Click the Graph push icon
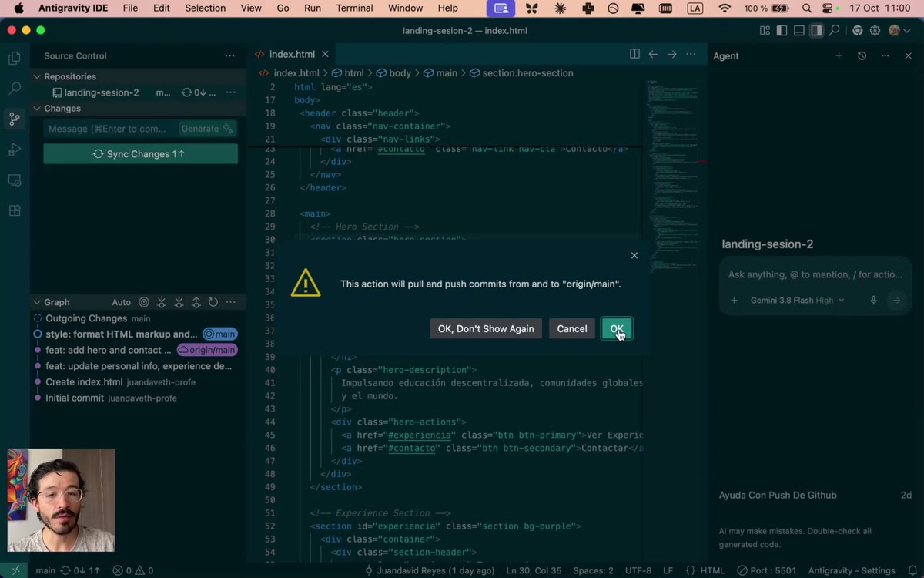 coord(196,302)
